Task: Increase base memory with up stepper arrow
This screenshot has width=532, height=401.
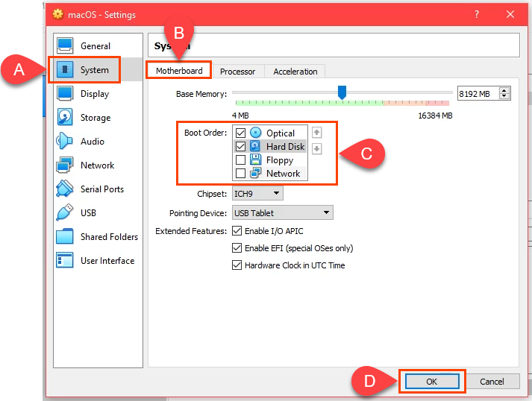Action: 504,90
